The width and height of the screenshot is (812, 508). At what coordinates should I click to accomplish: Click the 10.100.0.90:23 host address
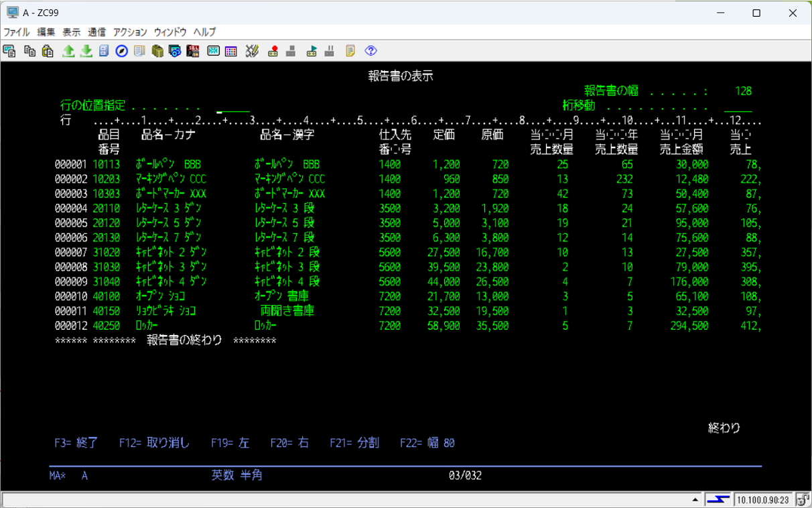[764, 500]
